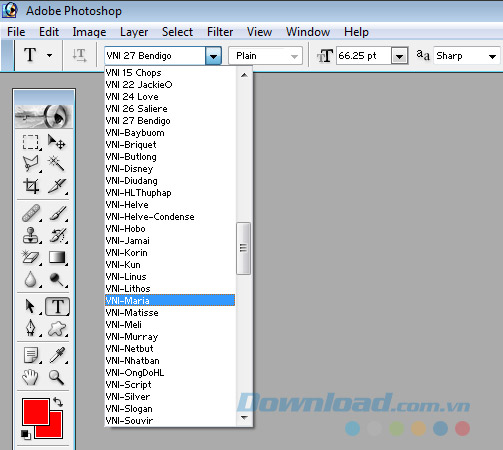Collapse the font family dropdown arrow
The width and height of the screenshot is (503, 450).
pos(213,56)
